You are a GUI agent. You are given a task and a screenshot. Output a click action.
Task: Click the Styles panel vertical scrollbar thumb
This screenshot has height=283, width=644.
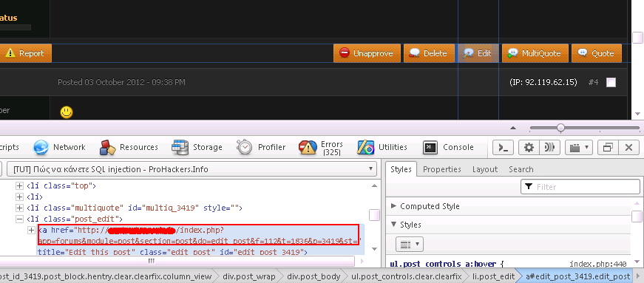[x=637, y=216]
